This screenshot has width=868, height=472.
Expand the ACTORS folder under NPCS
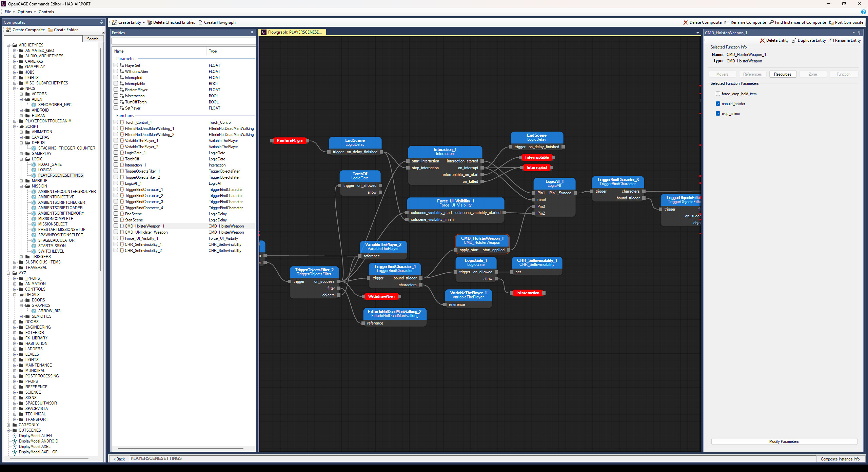[22, 94]
